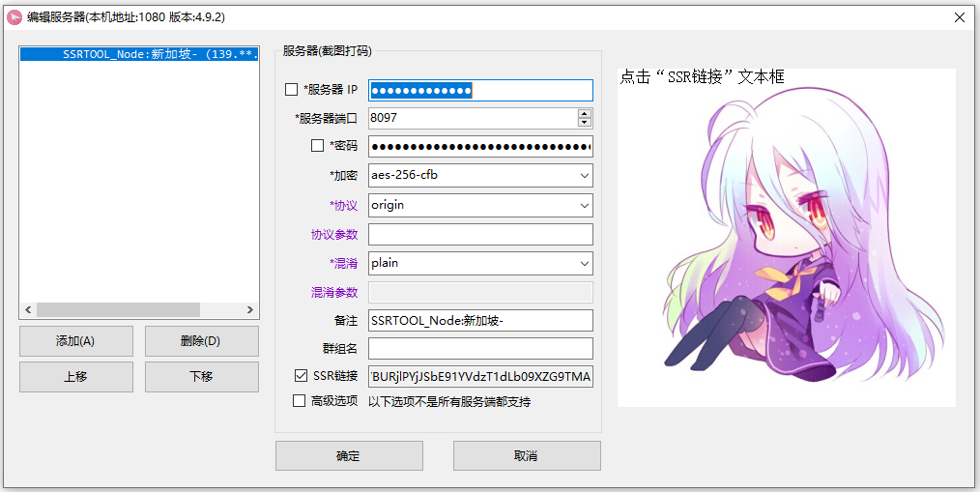Image resolution: width=980 pixels, height=492 pixels.
Task: Uncheck the SSR链接 checkbox
Action: click(x=301, y=376)
